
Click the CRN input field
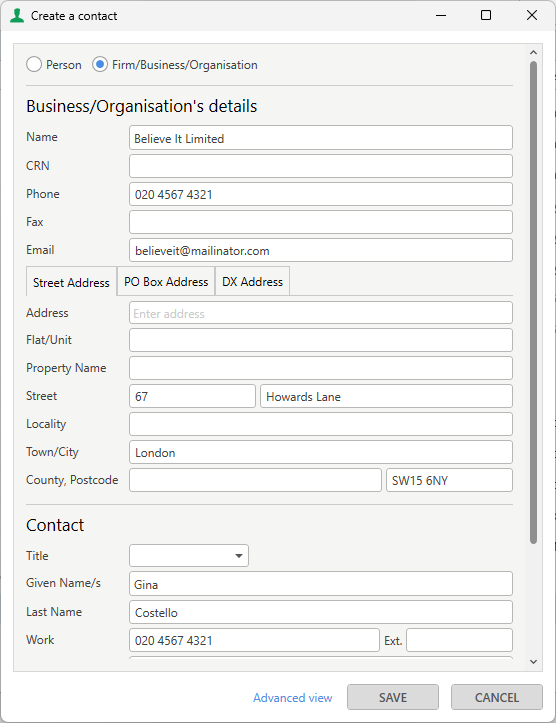point(321,166)
